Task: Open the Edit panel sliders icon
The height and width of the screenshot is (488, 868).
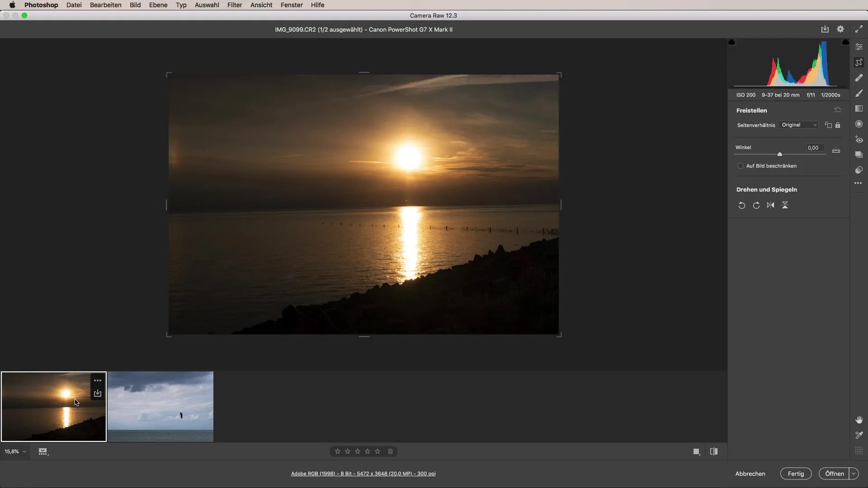Action: point(859,47)
